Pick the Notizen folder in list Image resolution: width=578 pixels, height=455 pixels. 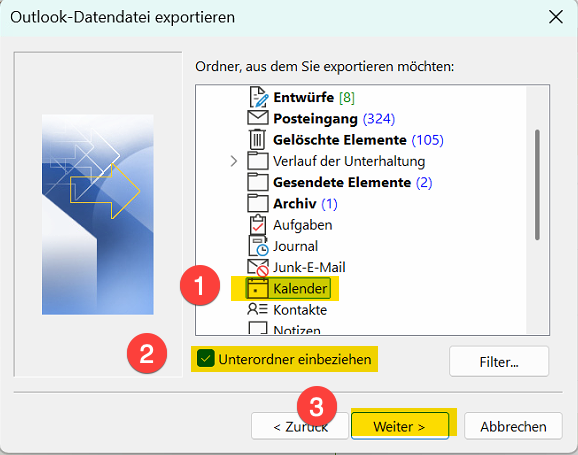(284, 329)
